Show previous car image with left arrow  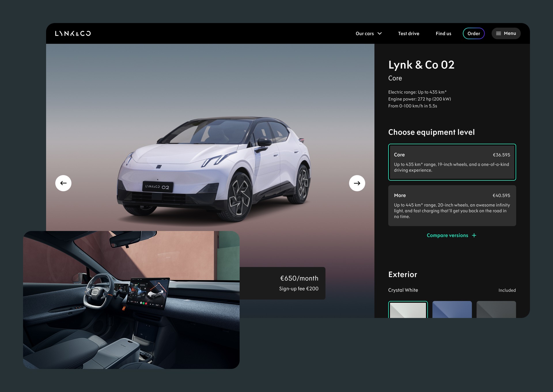(x=63, y=183)
